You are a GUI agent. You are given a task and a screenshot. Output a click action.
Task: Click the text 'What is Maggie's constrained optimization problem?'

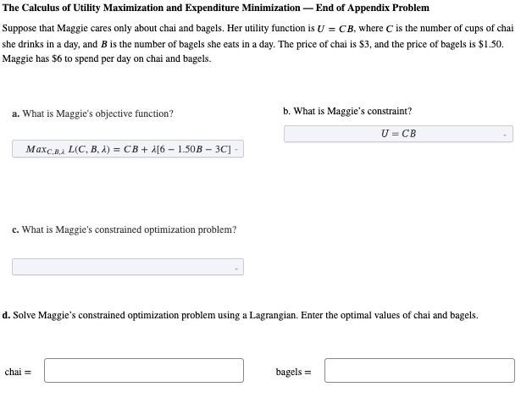click(130, 229)
